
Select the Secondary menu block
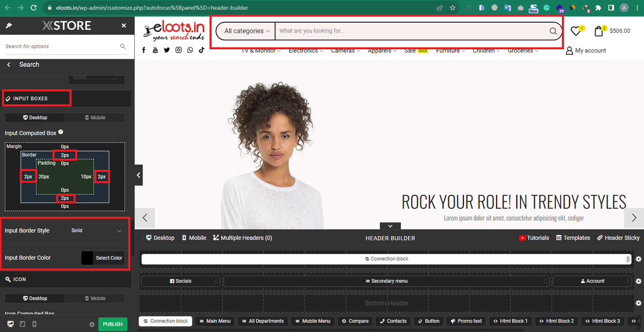[386, 281]
